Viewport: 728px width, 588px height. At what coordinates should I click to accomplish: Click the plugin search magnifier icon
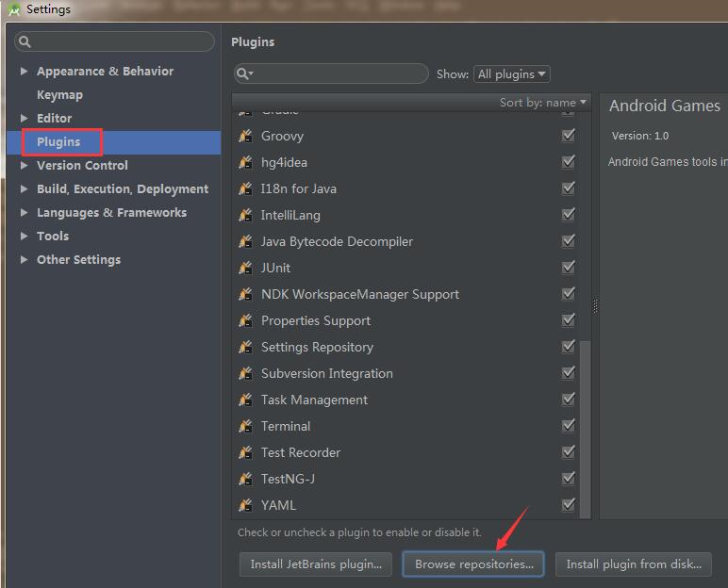coord(244,73)
